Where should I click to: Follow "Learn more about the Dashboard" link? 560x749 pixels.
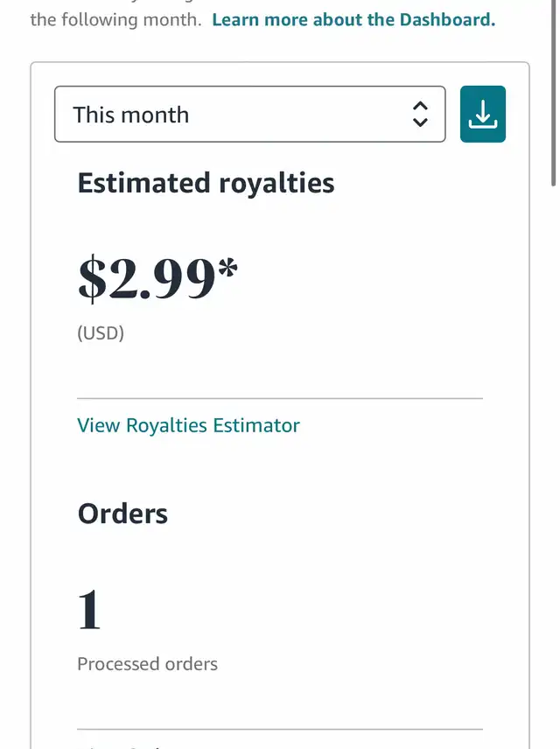(x=353, y=19)
